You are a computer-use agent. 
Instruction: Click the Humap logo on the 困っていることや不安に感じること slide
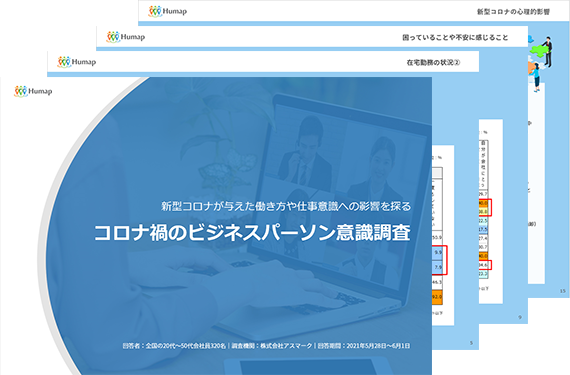click(125, 37)
